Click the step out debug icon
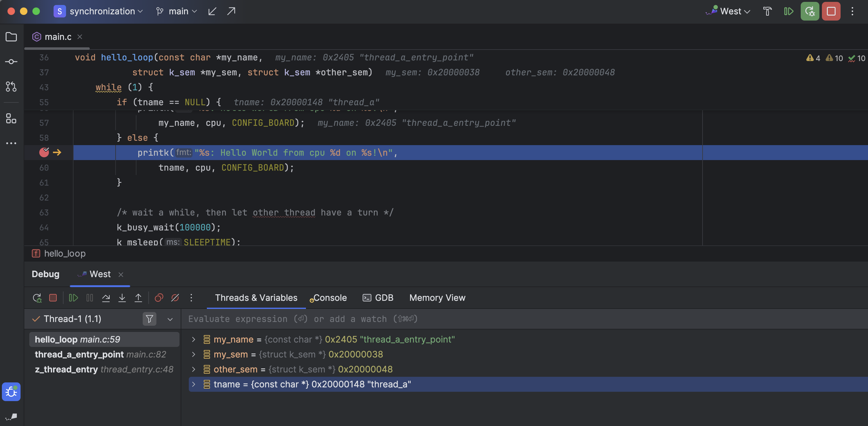 (138, 298)
